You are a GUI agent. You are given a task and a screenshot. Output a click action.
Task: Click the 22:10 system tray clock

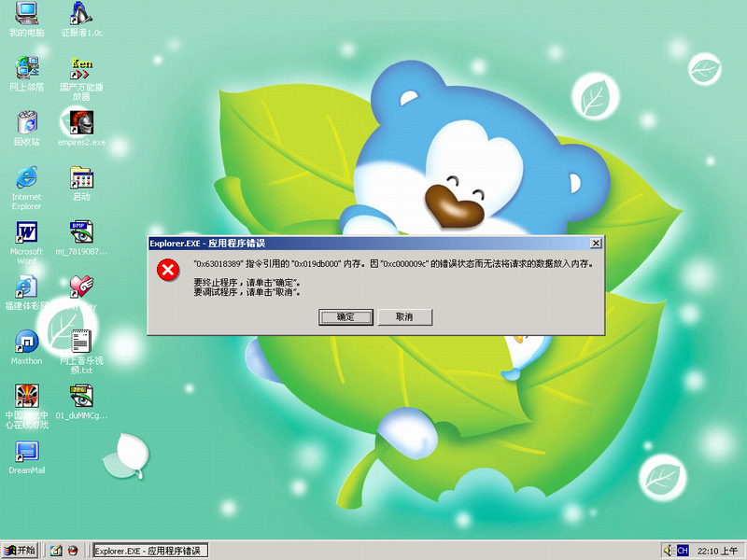coord(717,551)
